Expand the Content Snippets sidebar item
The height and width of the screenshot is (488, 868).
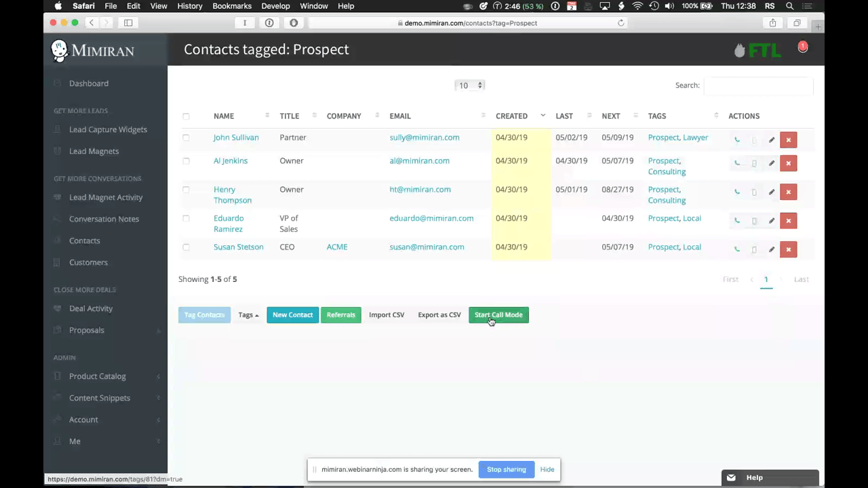click(100, 398)
